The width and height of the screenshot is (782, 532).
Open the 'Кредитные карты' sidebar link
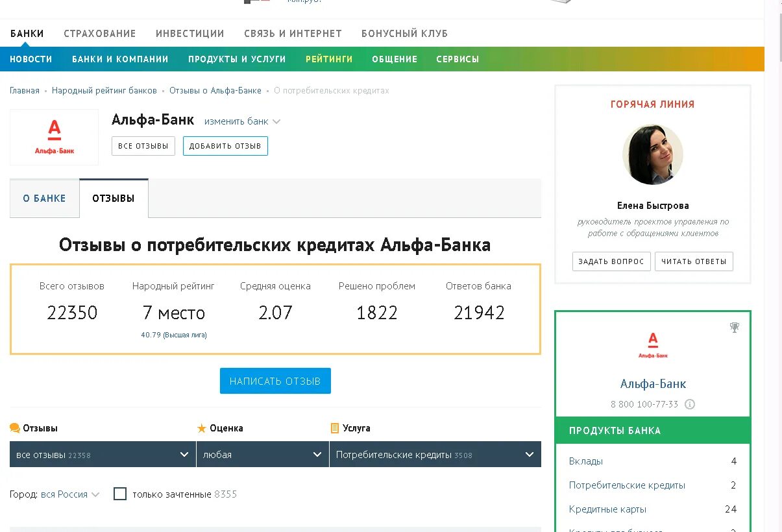click(x=607, y=509)
